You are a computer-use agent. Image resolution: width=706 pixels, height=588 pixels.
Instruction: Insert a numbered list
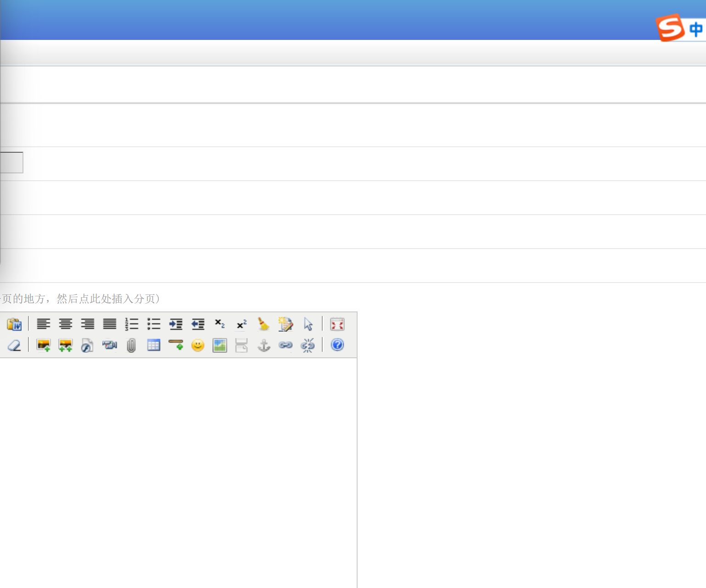pyautogui.click(x=132, y=324)
